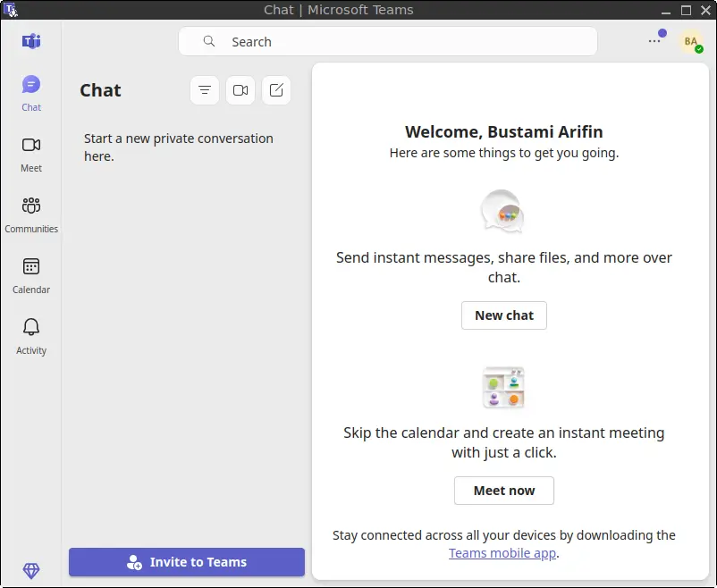The image size is (717, 588).
Task: Compose a new chat with pencil icon
Action: (276, 90)
